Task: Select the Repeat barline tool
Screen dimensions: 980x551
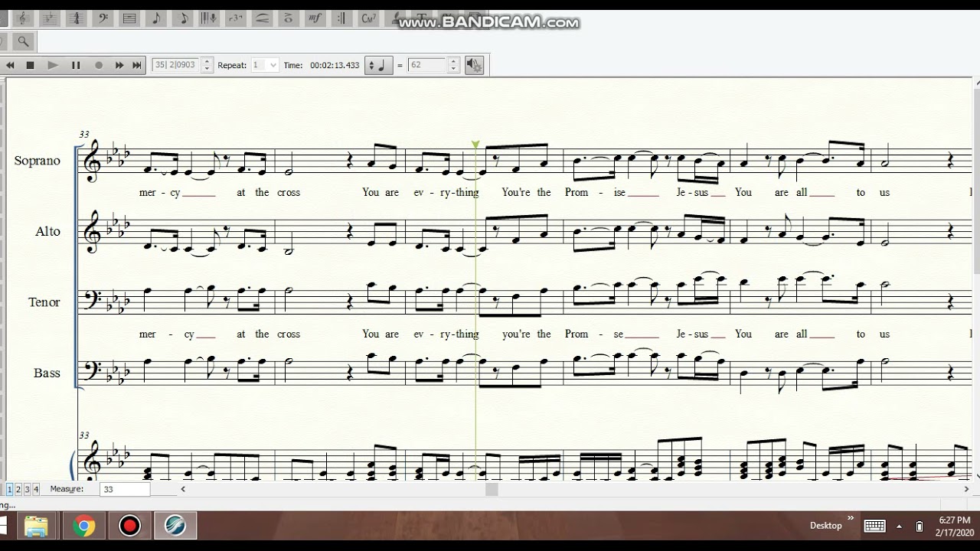Action: (x=341, y=18)
